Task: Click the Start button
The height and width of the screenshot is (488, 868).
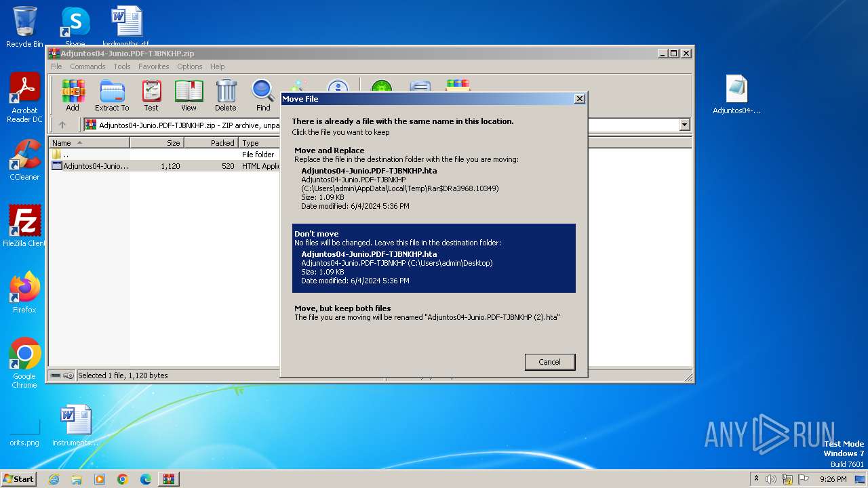Action: [x=18, y=479]
